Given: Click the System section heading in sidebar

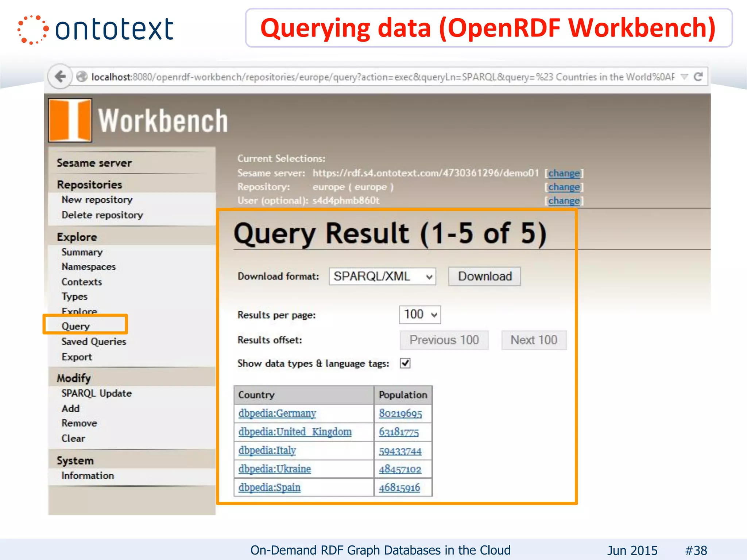Looking at the screenshot, I should pos(75,460).
